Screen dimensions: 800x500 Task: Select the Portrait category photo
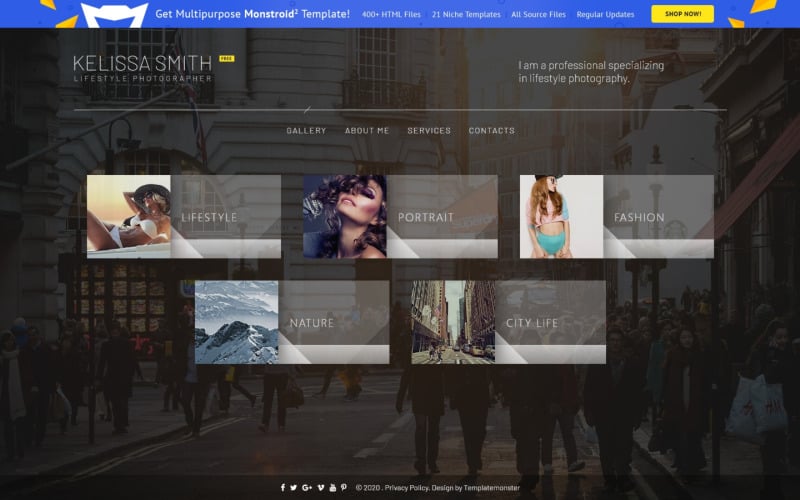point(344,216)
